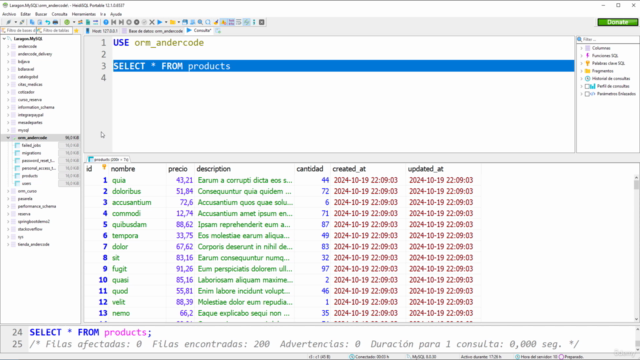This screenshot has height=360, width=640.
Task: Open help via the blue question icon
Action: pyautogui.click(x=106, y=22)
